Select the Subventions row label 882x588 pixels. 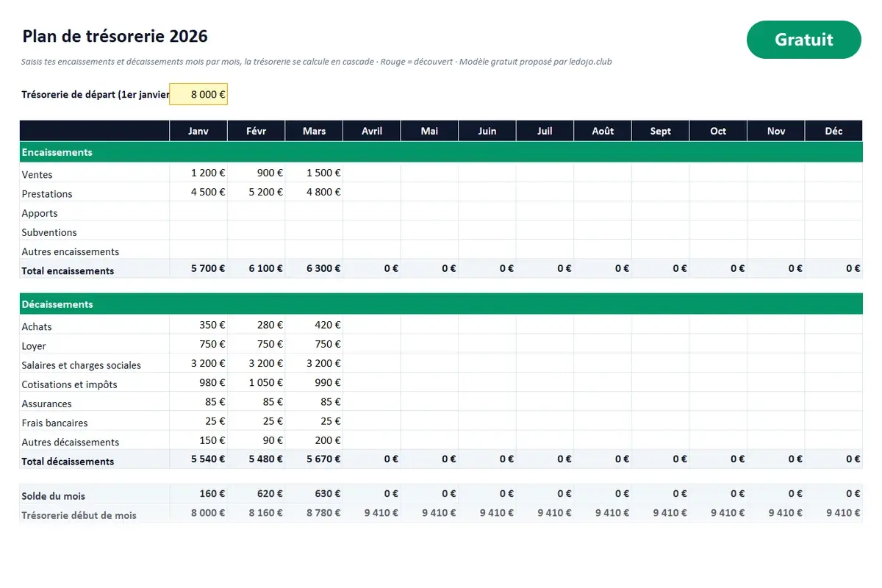pyautogui.click(x=49, y=232)
